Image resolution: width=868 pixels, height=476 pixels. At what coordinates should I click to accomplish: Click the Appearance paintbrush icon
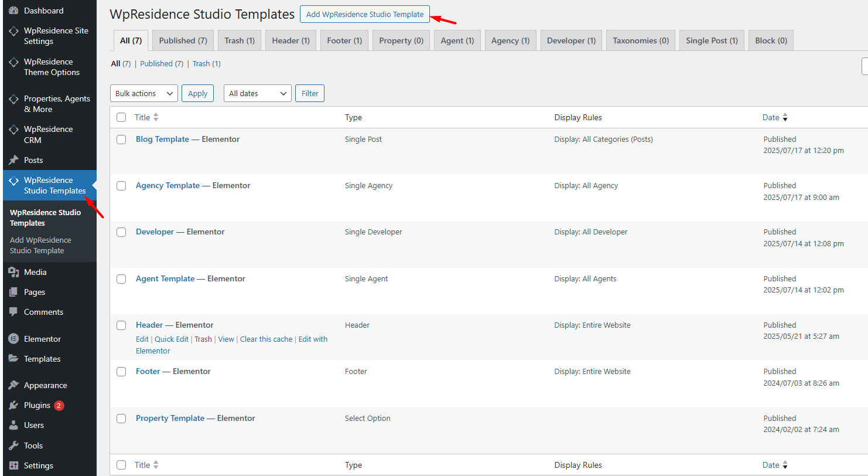coord(13,385)
